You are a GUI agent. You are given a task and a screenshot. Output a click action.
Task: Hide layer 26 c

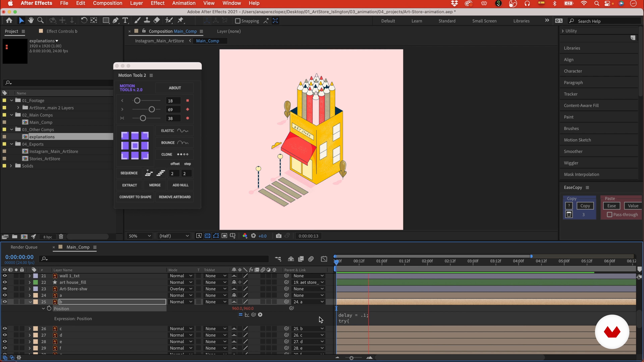[5, 328]
